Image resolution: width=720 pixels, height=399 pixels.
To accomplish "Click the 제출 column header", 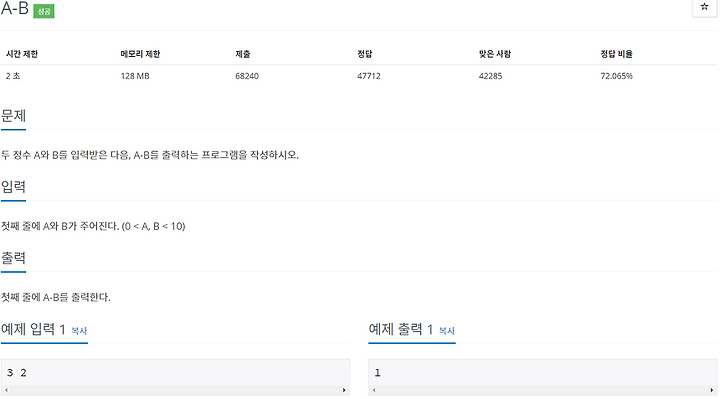I will click(243, 54).
